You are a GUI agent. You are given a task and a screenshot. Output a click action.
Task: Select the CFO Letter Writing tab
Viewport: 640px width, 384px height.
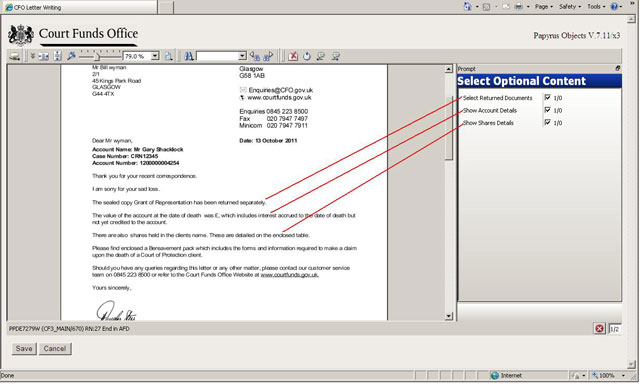tap(79, 7)
